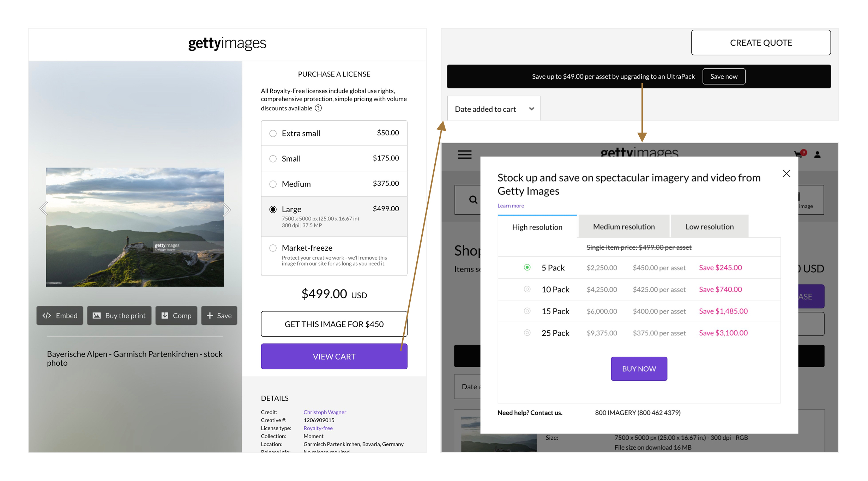
Task: Click the Save now button in banner
Action: pyautogui.click(x=724, y=77)
